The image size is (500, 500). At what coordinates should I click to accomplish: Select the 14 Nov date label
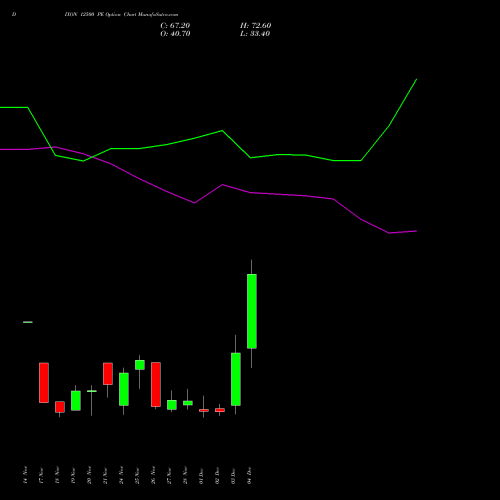coord(25,475)
